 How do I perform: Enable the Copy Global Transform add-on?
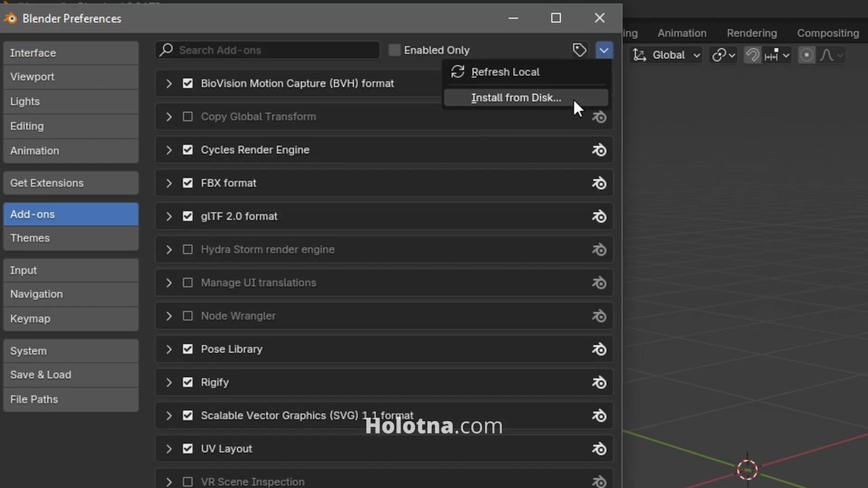pyautogui.click(x=188, y=117)
